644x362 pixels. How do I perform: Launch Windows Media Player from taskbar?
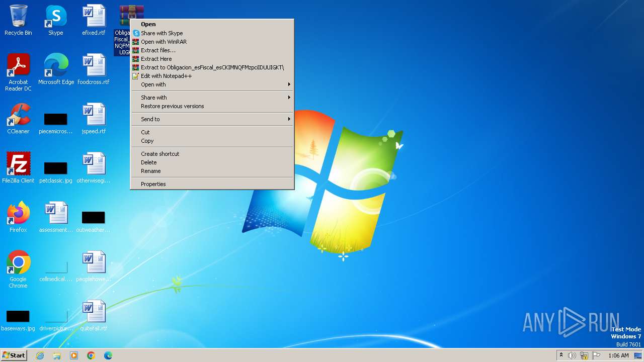point(74,355)
